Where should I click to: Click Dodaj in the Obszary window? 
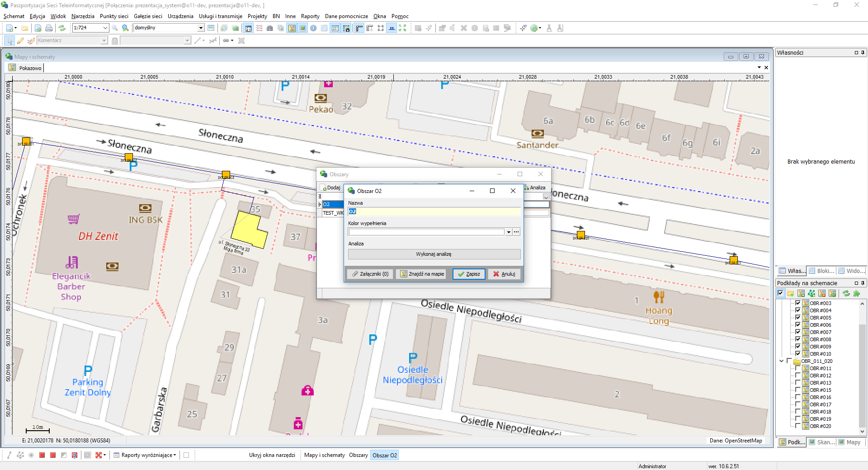point(331,188)
